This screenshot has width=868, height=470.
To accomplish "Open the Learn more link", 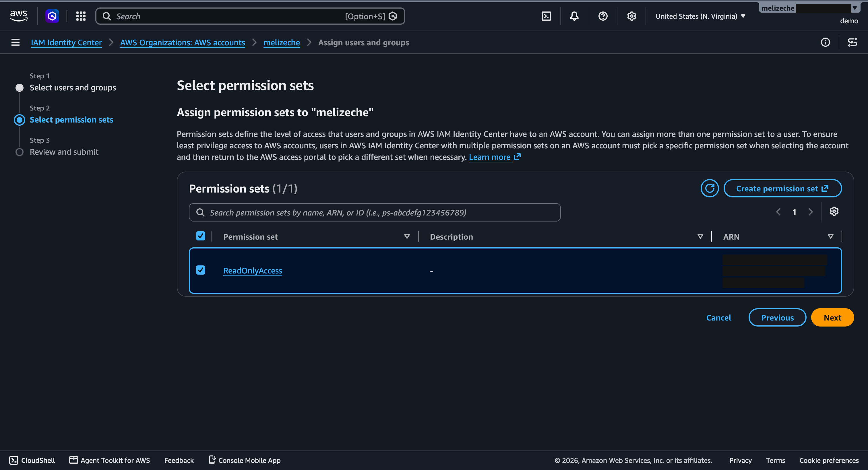I will point(495,157).
